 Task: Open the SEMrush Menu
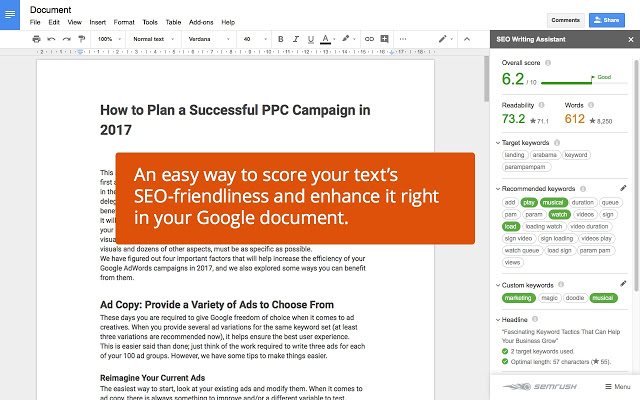(618, 386)
